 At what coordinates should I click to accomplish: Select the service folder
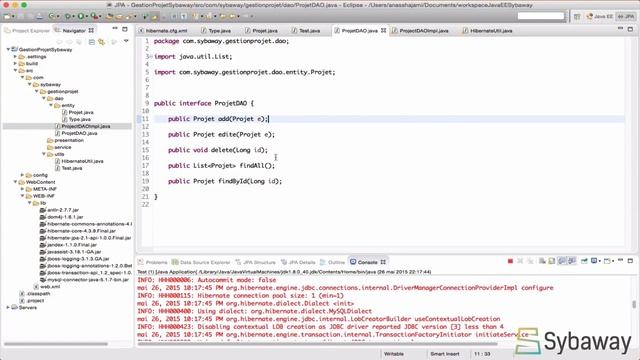click(59, 147)
